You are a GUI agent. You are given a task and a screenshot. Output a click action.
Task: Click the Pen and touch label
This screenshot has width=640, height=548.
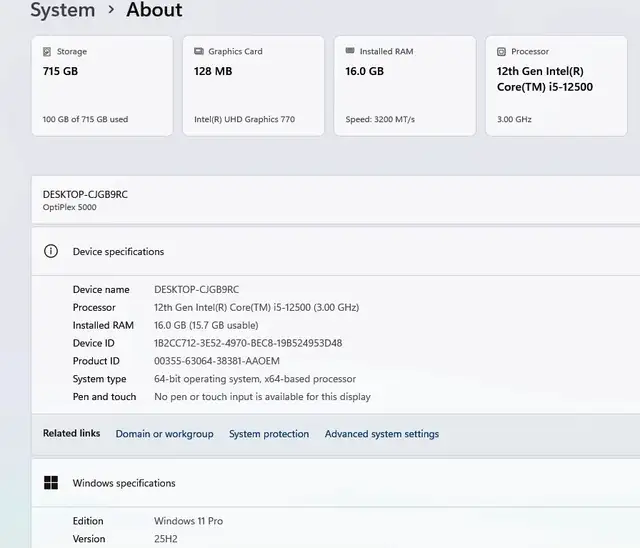point(104,397)
